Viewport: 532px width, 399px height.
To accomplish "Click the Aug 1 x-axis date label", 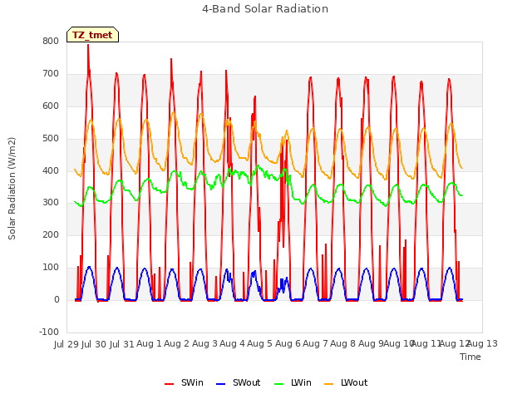I will (x=150, y=344).
